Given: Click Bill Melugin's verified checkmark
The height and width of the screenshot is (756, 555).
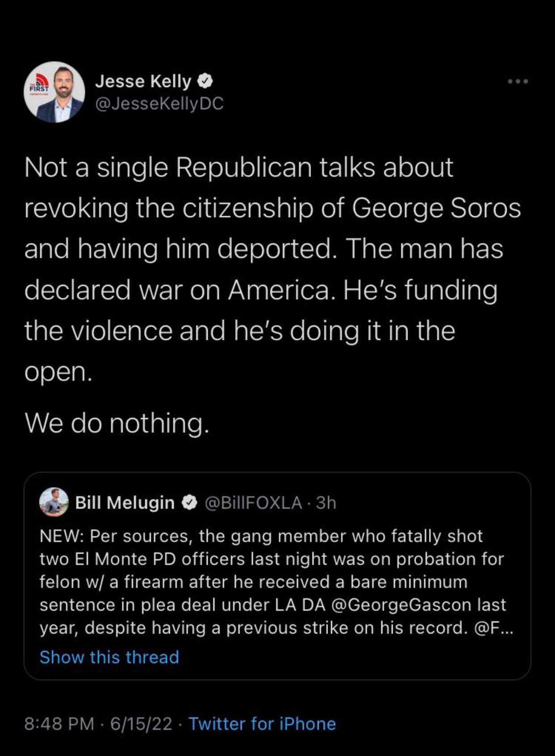Looking at the screenshot, I should tap(189, 501).
